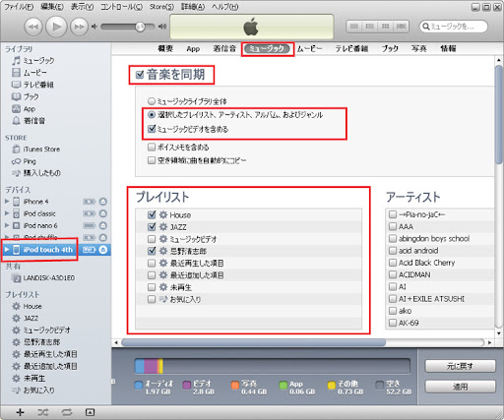The image size is (504, 420).
Task: Switch to テレビ番組 tab
Action: click(351, 49)
